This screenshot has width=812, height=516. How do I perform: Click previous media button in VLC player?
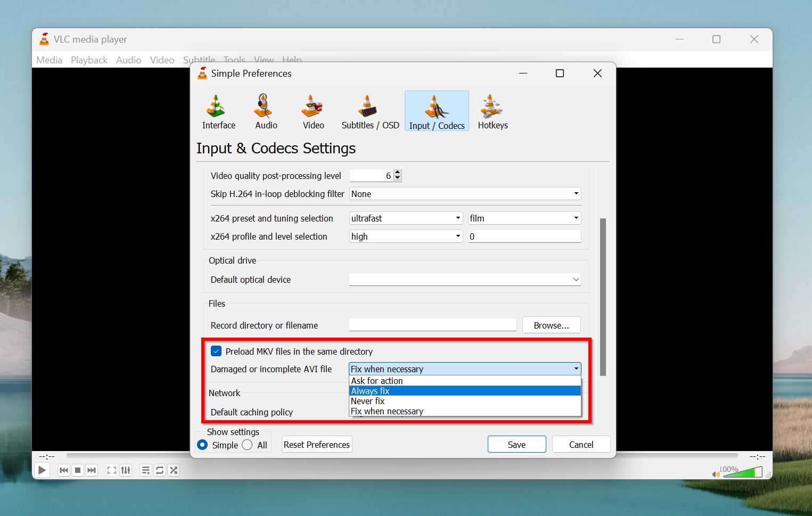click(x=64, y=470)
